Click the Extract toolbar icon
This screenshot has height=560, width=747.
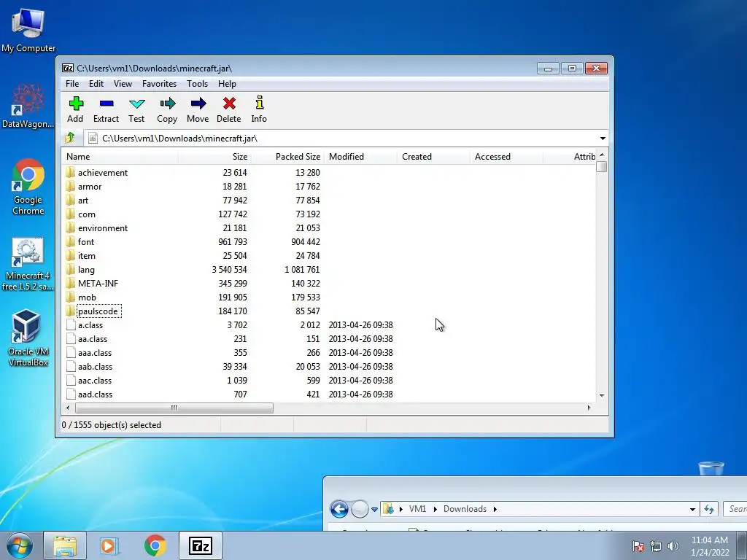tap(107, 104)
